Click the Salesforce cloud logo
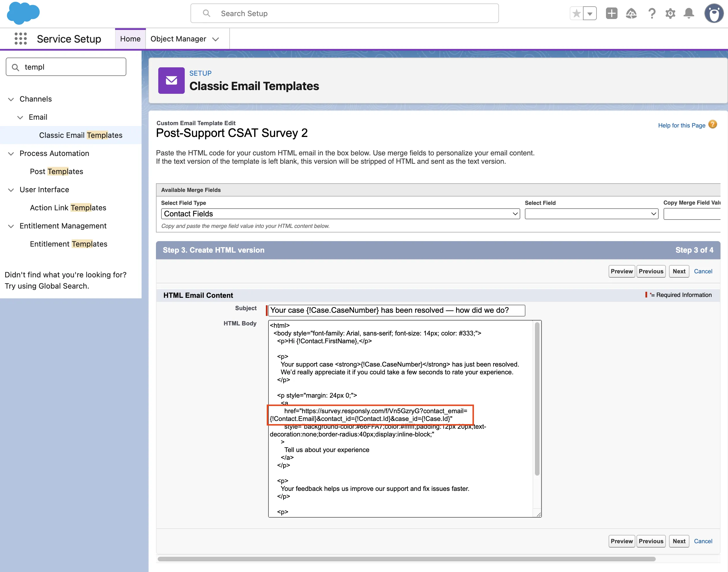Screen dimensions: 728x572 (23, 13)
